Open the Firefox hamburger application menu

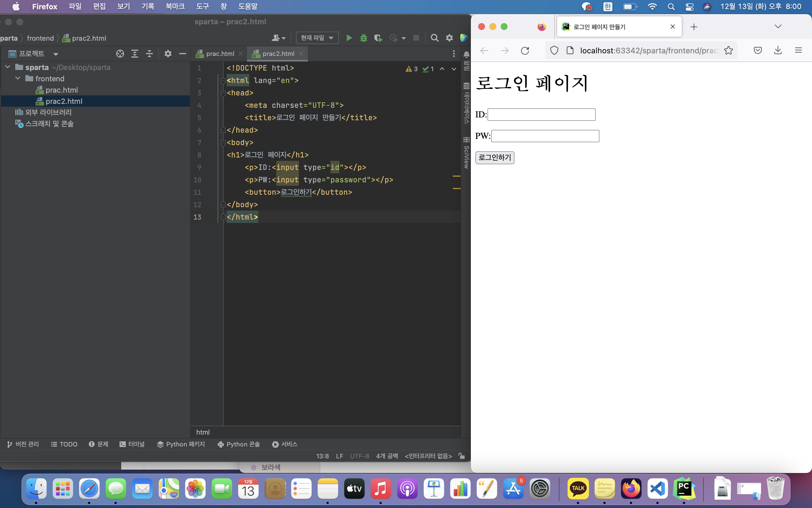[x=798, y=51]
